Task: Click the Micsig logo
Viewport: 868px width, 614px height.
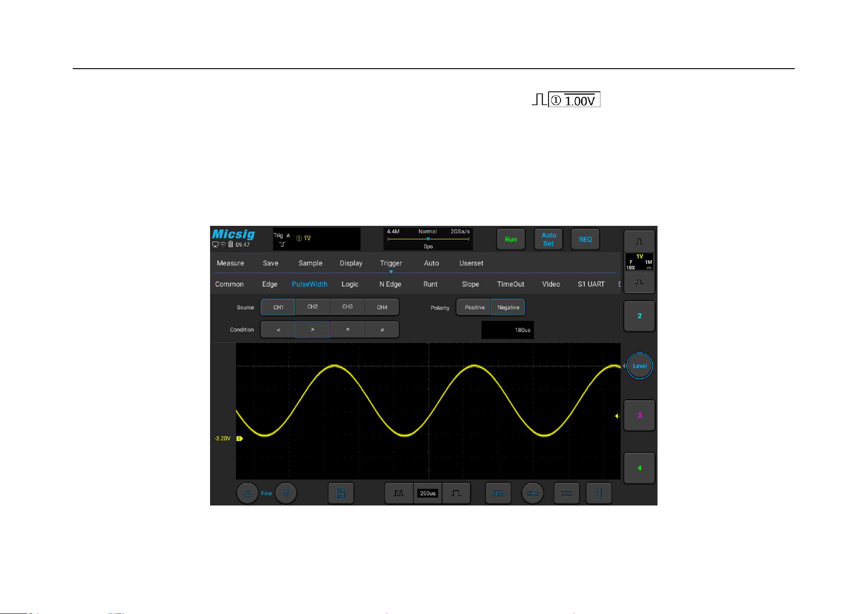Action: point(233,234)
